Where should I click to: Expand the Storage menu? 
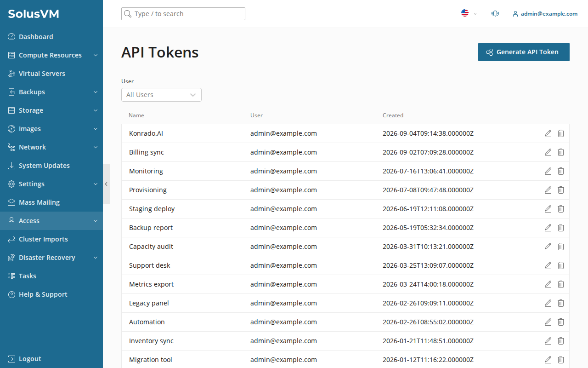pyautogui.click(x=51, y=110)
